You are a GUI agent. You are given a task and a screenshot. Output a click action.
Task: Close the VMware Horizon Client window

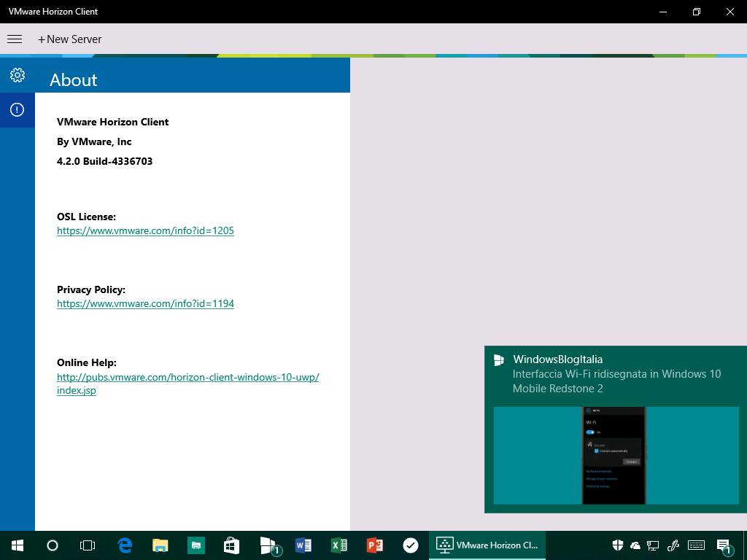[729, 12]
